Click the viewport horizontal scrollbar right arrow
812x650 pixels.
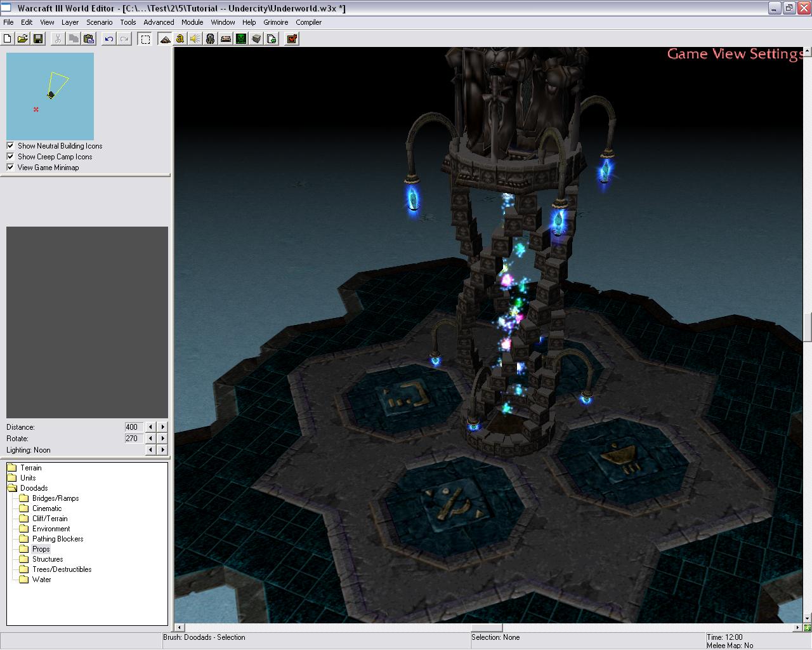pos(798,628)
